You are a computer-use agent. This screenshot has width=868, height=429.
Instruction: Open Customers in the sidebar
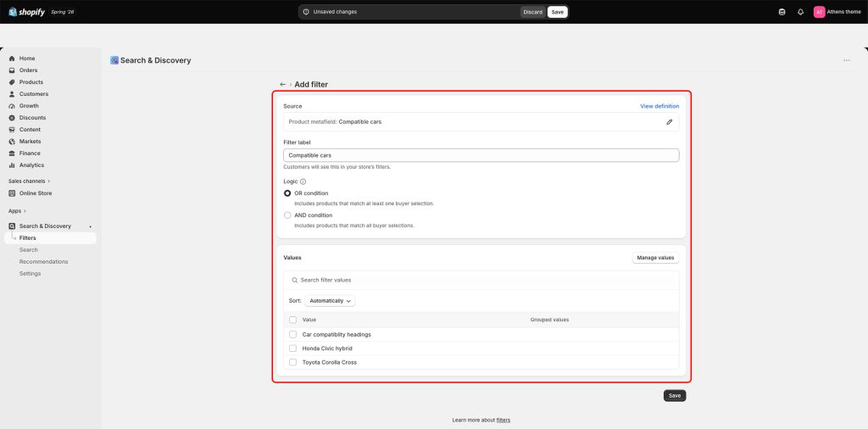pos(34,94)
